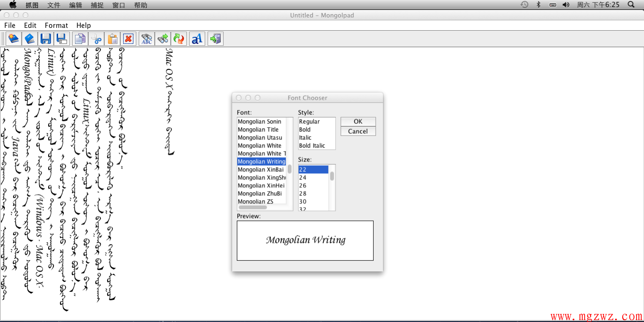Open Find with the binoculars ABC icon
Screen dimensions: 644x322
[x=147, y=39]
